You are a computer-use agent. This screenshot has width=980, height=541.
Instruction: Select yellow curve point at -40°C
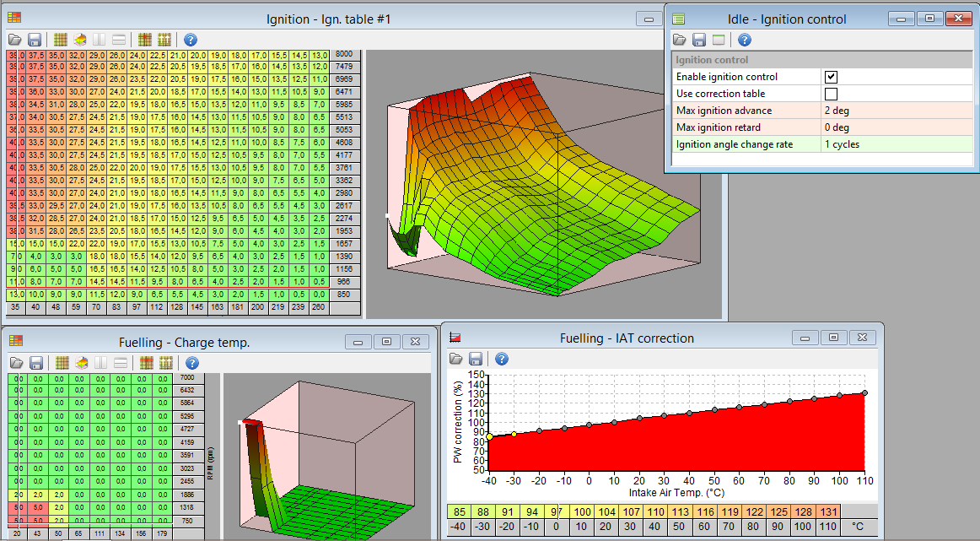point(489,436)
